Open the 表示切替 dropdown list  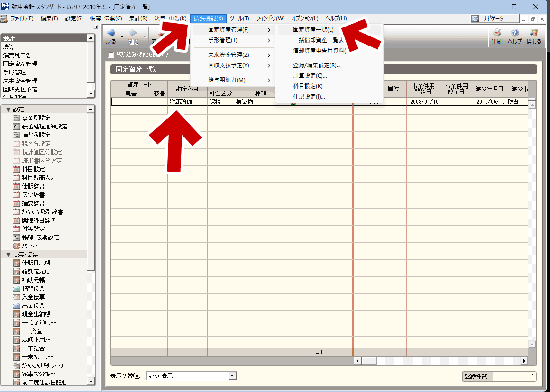232,376
